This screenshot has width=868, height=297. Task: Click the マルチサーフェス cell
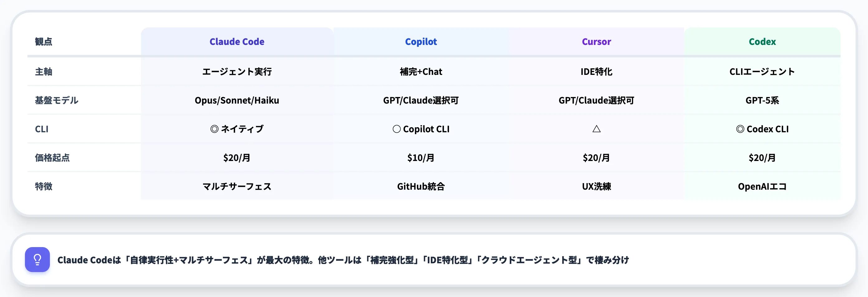(237, 186)
